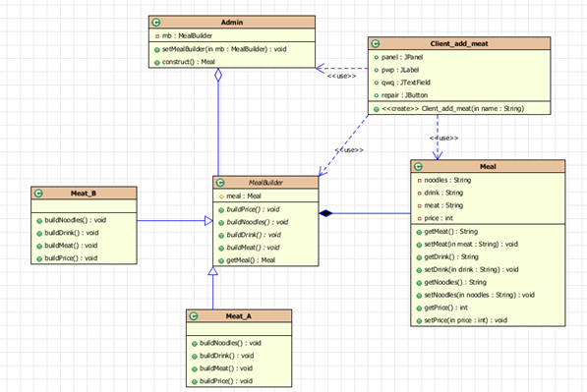The width and height of the screenshot is (587, 392).
Task: Select the MealBuilder class title
Action: [265, 183]
